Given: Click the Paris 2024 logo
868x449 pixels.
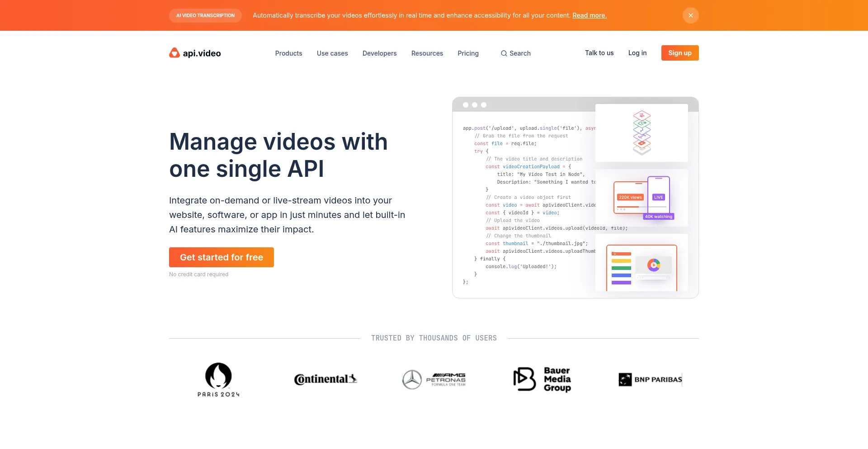Looking at the screenshot, I should [218, 379].
